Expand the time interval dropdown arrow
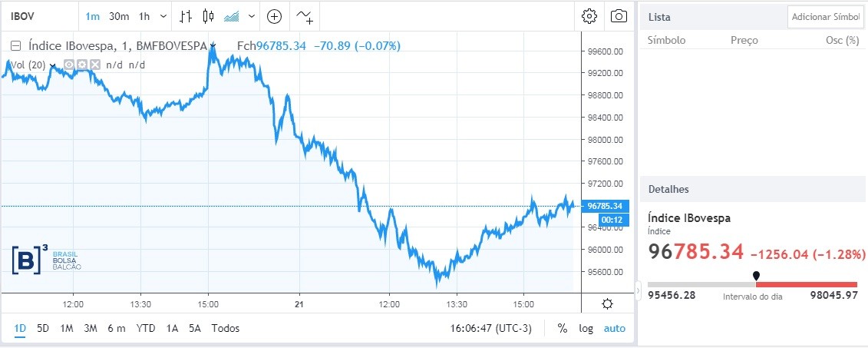 pyautogui.click(x=163, y=16)
